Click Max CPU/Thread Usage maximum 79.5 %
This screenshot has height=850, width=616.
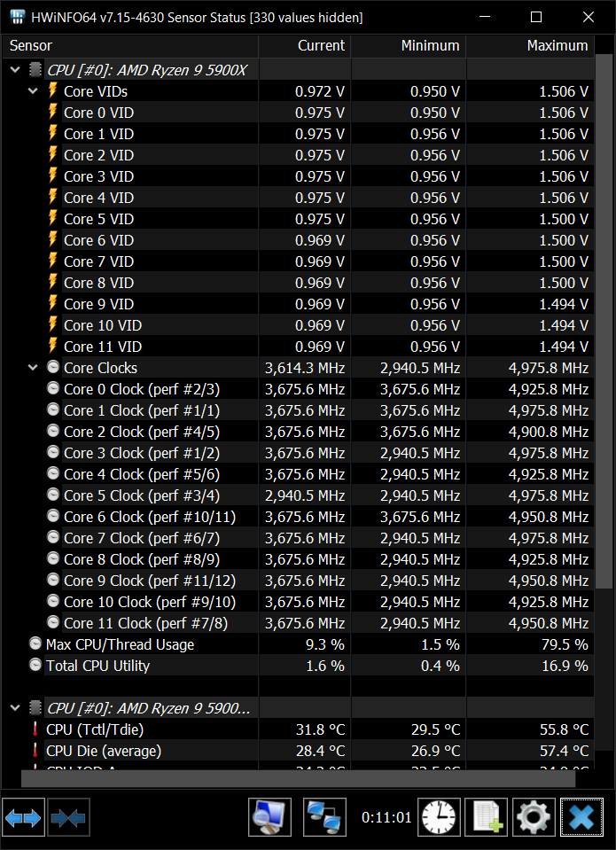coord(565,644)
